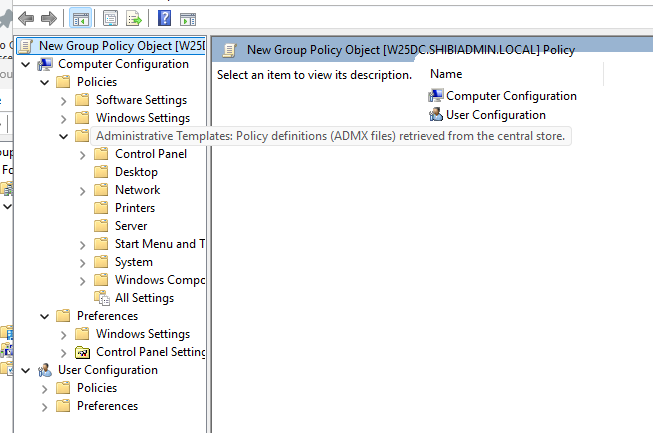Screen dimensions: 653x433
Task: Select Windows Settings under Policies
Action: 143,118
